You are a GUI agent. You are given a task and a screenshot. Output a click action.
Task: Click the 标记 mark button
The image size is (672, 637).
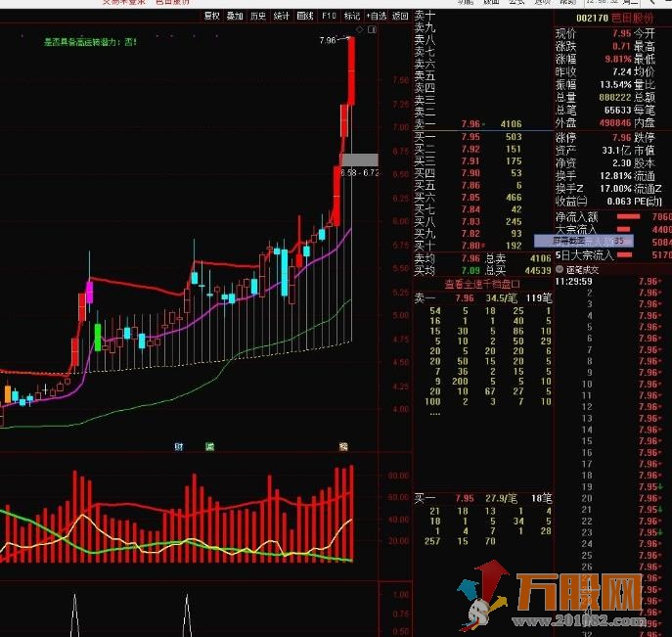352,17
